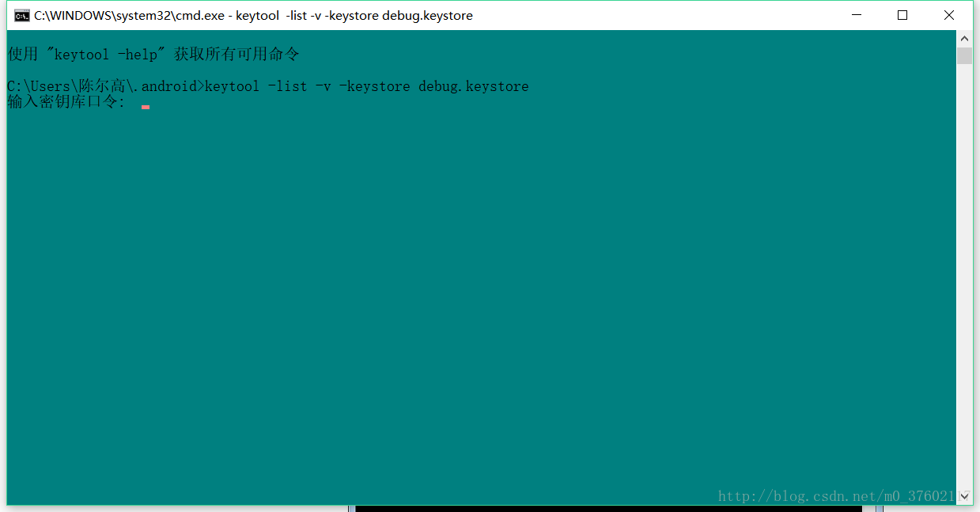Click the "-list" option in the command

287,86
